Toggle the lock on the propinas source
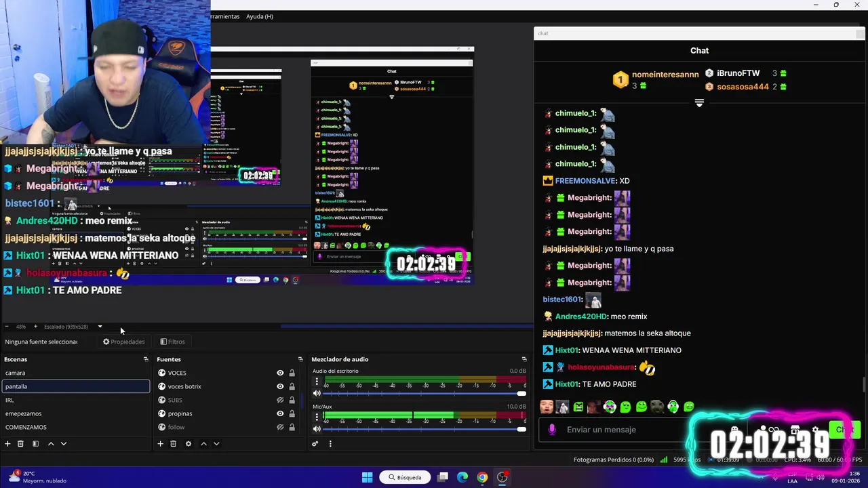 pyautogui.click(x=292, y=413)
